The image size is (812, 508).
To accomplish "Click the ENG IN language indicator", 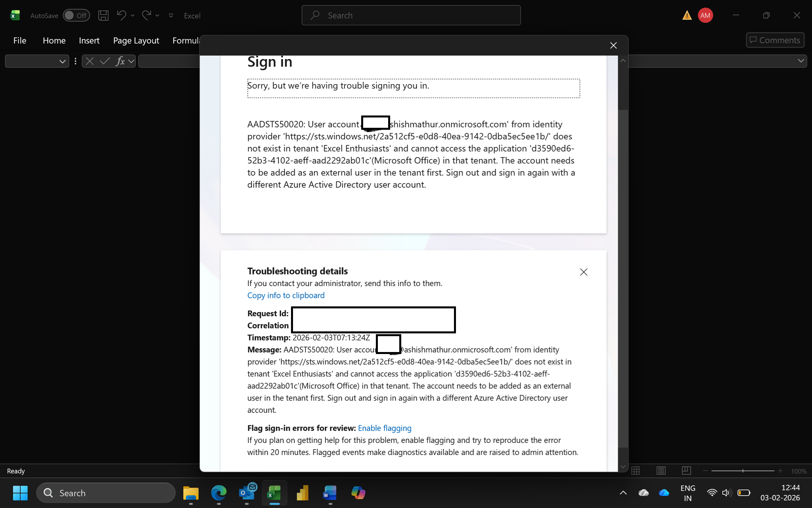I will [x=688, y=493].
